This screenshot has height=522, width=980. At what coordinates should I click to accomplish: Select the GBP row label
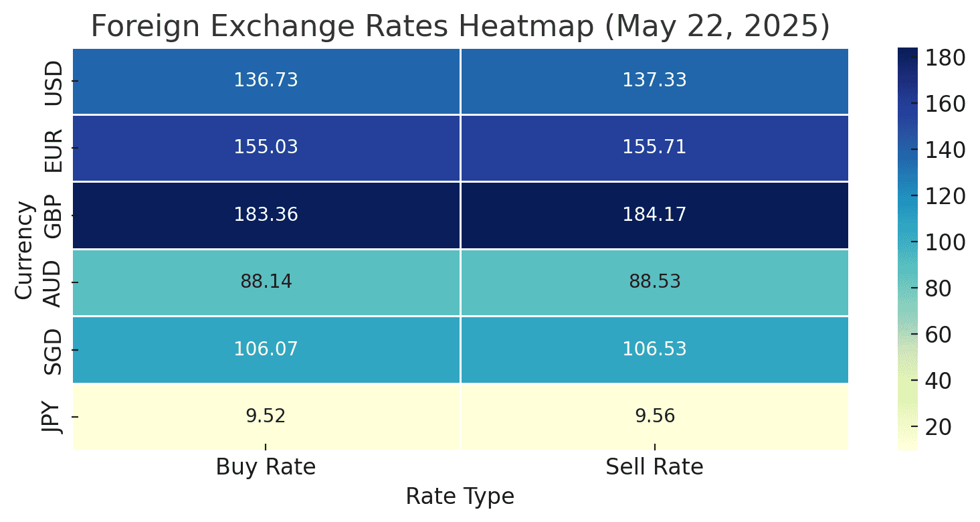[52, 215]
